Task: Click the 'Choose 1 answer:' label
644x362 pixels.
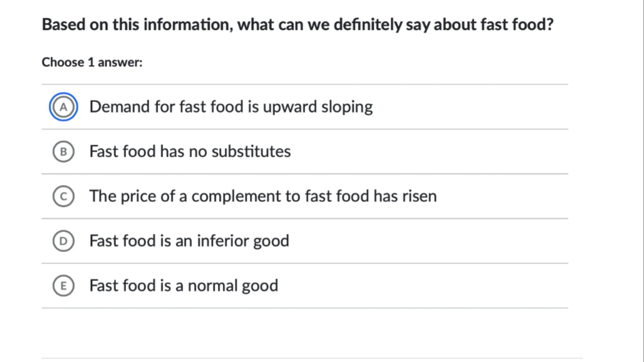Action: click(92, 62)
